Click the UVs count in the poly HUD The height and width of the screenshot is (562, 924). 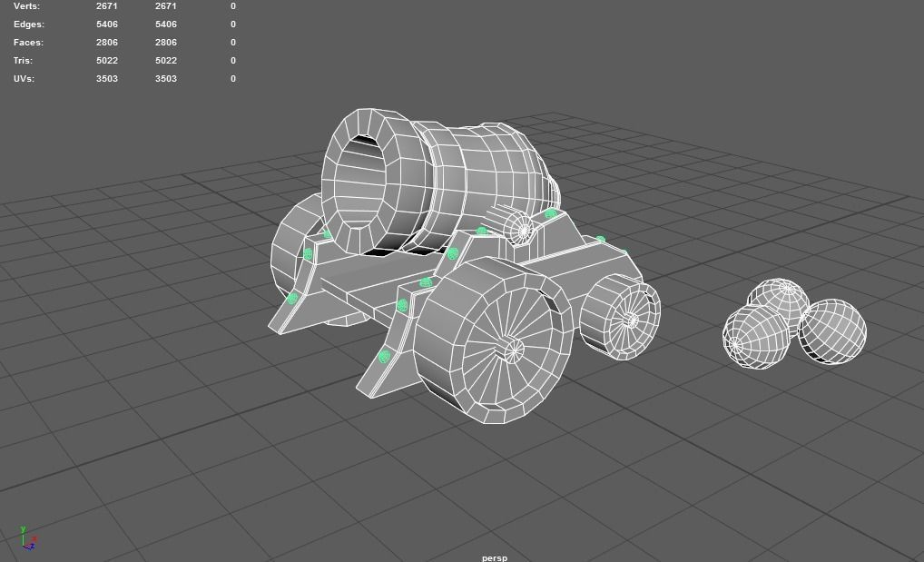(106, 78)
